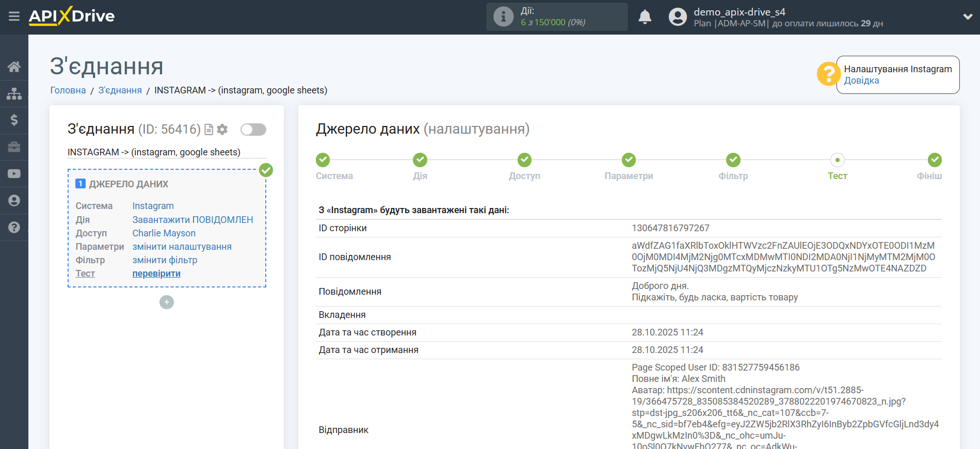The width and height of the screenshot is (980, 449).
Task: Open the home icon in the sidebar
Action: (x=14, y=67)
